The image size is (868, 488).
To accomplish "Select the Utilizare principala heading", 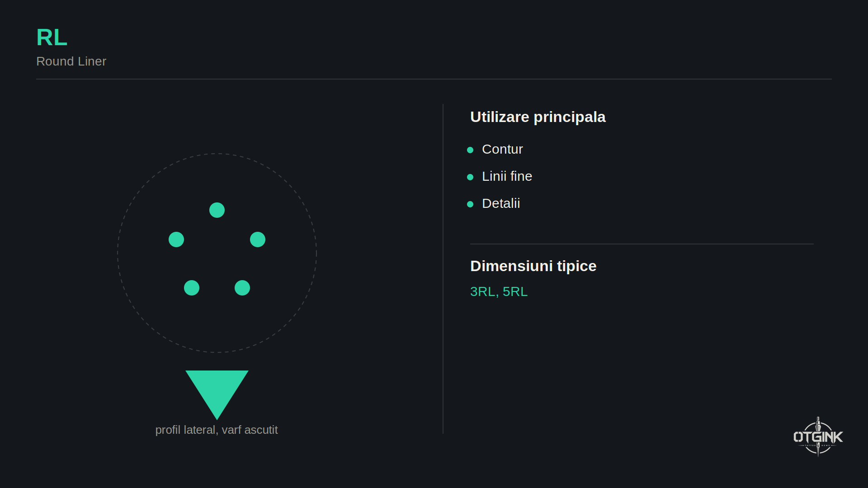I will (538, 117).
